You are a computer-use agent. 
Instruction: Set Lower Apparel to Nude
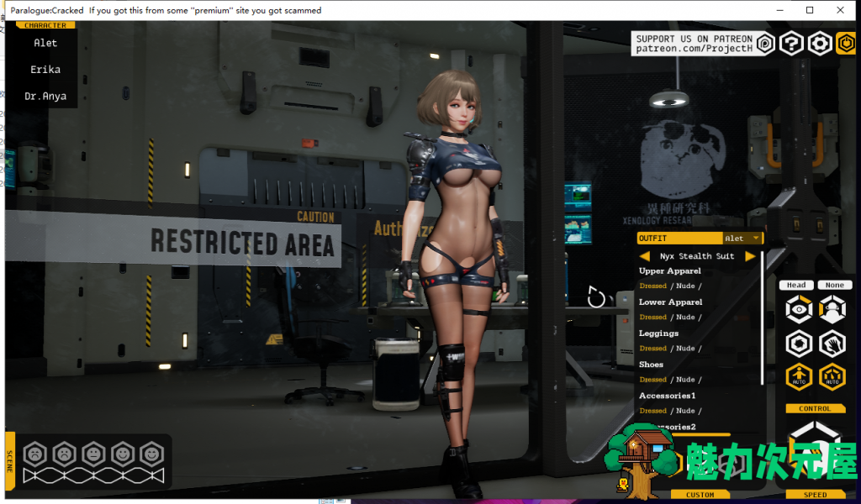click(x=685, y=317)
